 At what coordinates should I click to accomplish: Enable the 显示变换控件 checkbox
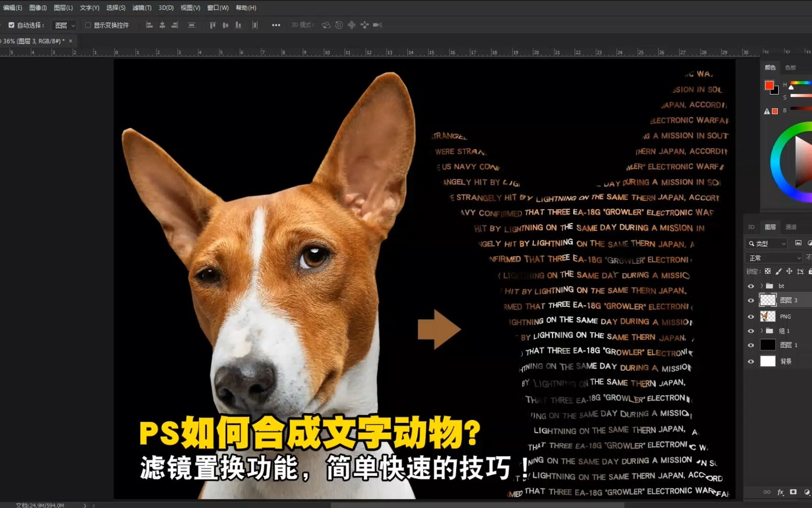[88, 25]
